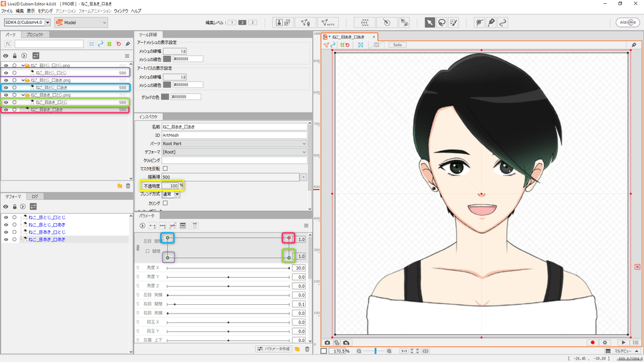Hide the ねこ_目とじ_口とじ art mesh layer
This screenshot has width=644, height=362.
(x=6, y=73)
